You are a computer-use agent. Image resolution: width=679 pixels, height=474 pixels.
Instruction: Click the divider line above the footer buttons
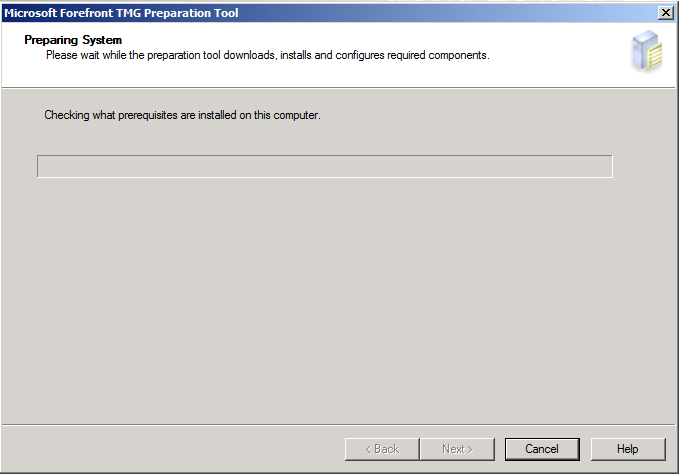339,424
